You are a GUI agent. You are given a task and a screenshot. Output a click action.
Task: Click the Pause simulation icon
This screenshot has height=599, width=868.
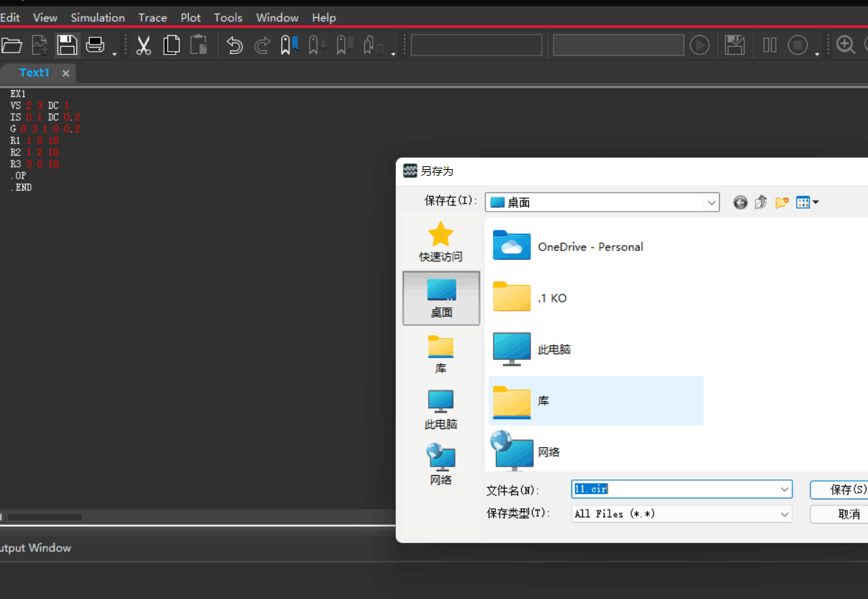[770, 45]
